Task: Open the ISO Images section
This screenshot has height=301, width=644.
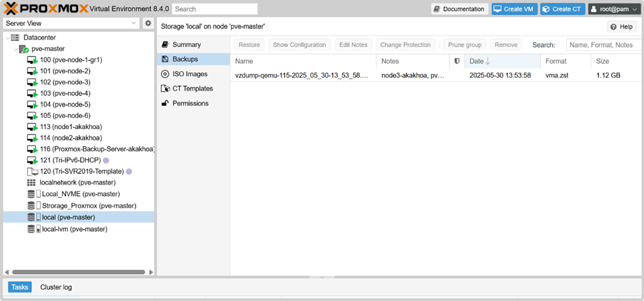Action: coord(189,74)
